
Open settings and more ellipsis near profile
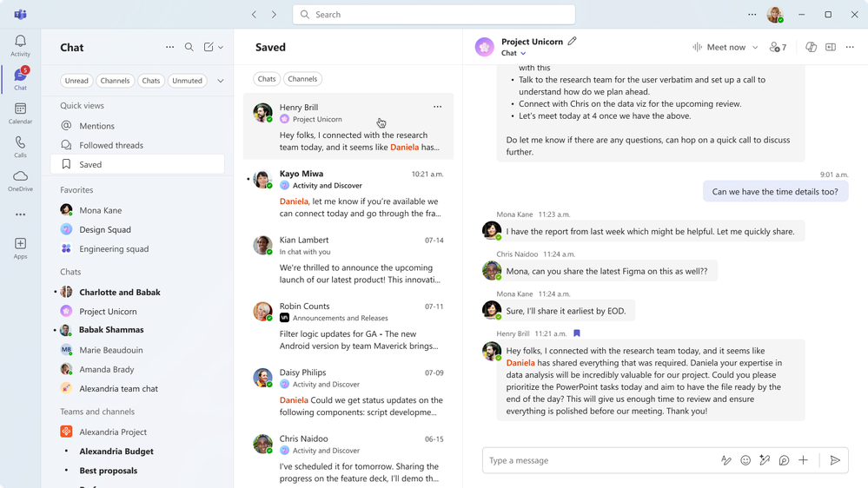(x=752, y=15)
